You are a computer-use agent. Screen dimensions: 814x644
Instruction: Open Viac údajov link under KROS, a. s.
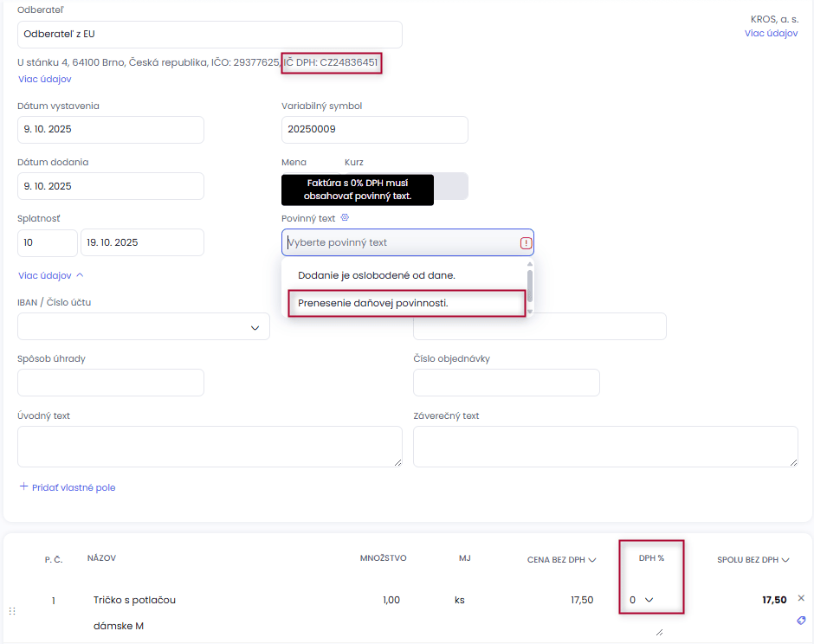coord(771,33)
